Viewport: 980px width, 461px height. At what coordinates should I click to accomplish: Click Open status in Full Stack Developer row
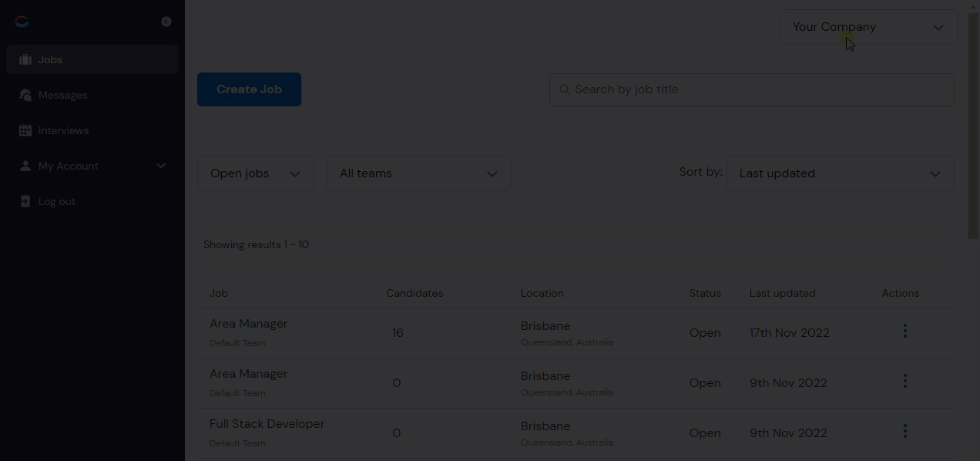[x=705, y=433]
